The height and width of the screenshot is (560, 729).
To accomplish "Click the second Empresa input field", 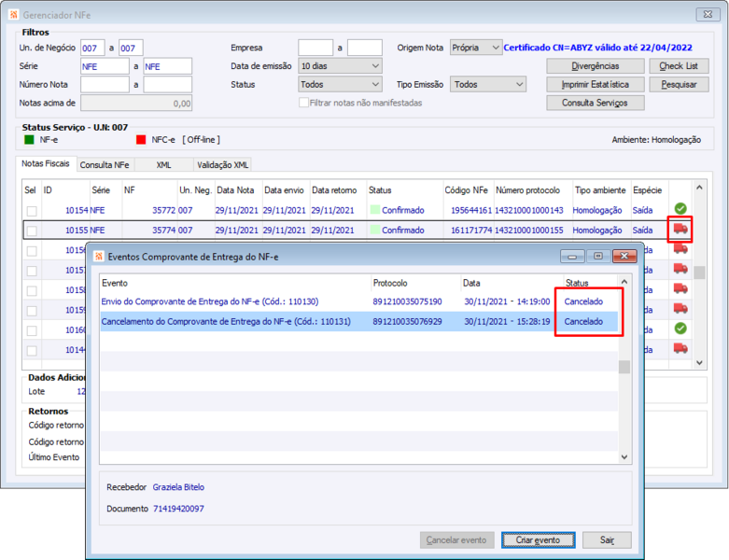I will tap(365, 48).
